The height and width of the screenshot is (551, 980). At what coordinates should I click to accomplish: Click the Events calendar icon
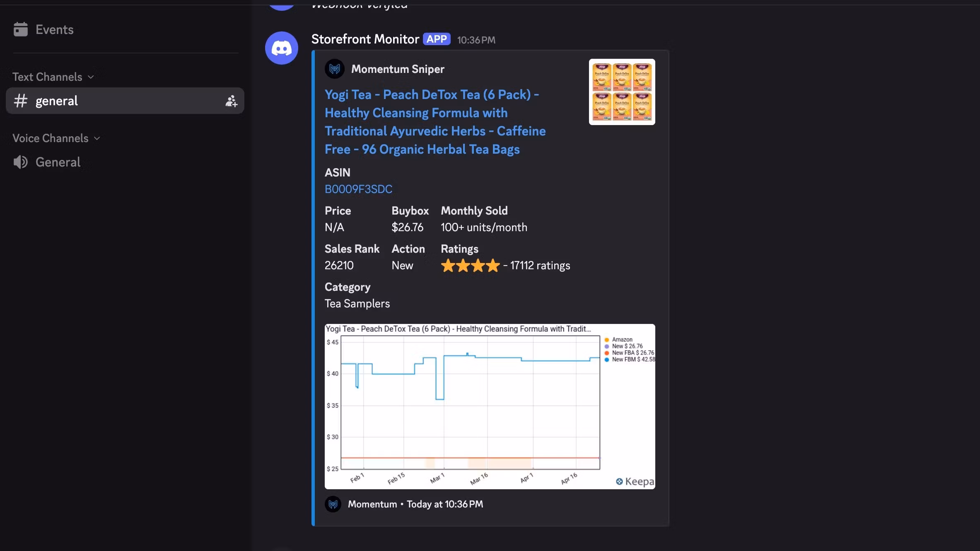tap(20, 29)
